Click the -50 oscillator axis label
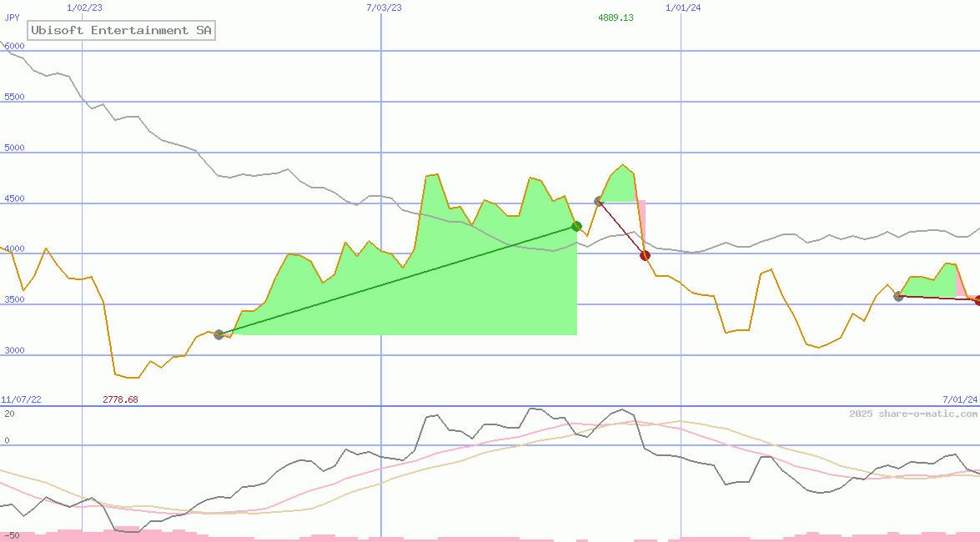Viewport: 980px width, 542px height. pos(11,534)
